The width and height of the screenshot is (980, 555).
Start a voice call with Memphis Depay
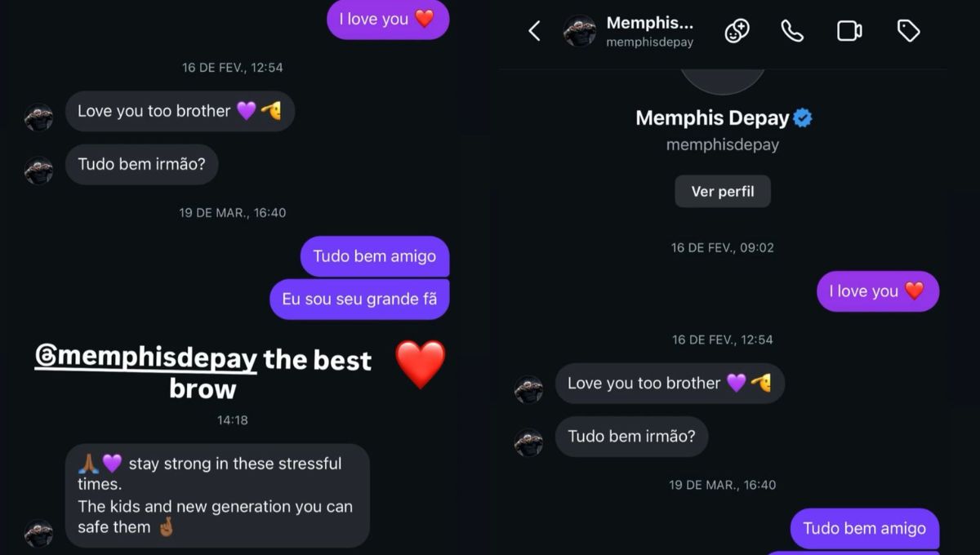(x=792, y=31)
